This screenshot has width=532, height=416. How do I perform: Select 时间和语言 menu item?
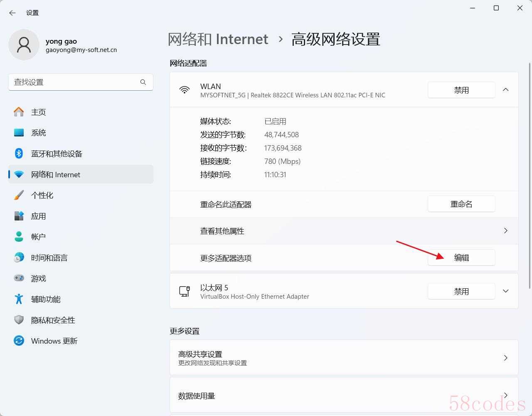point(49,258)
